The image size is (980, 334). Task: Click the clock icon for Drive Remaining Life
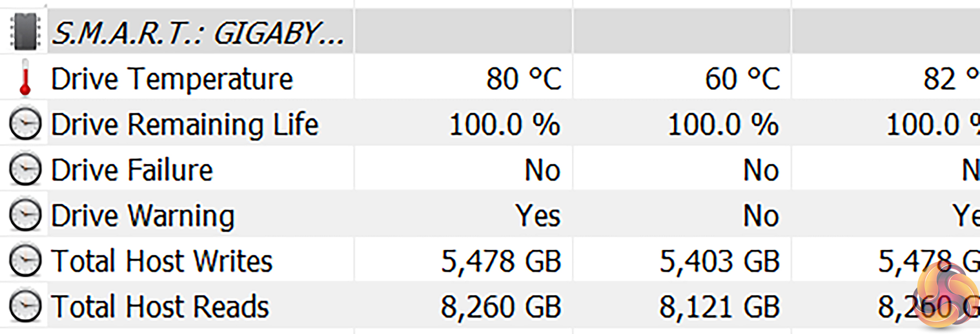coord(25,124)
